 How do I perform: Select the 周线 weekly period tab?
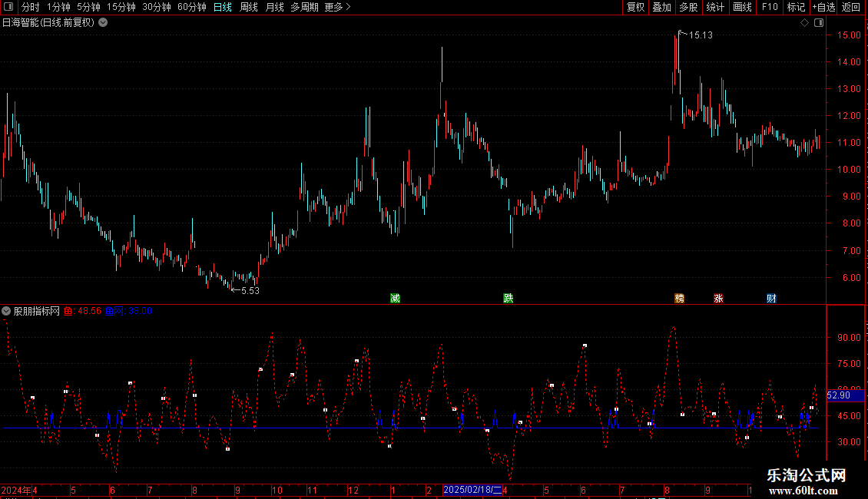click(x=249, y=7)
